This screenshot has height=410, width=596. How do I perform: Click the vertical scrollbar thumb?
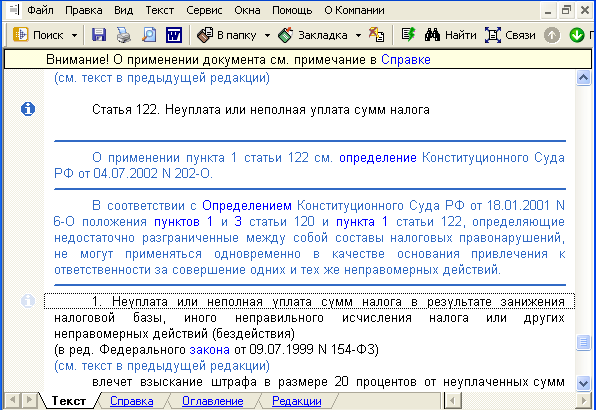point(583,342)
